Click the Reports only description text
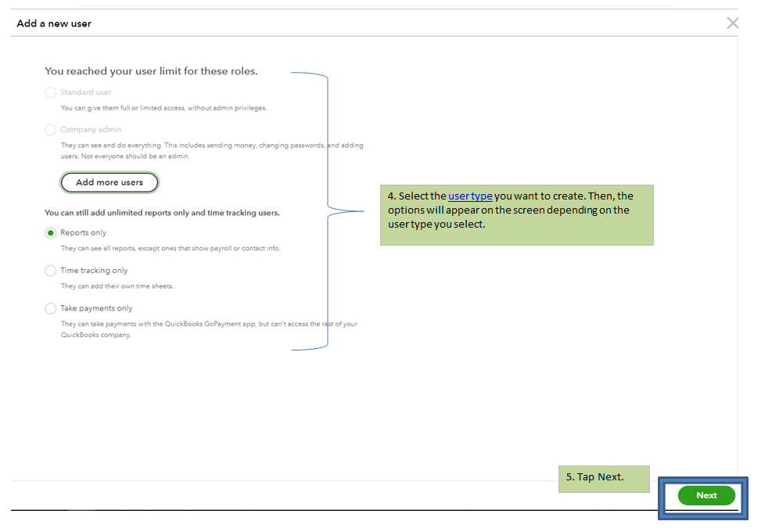The width and height of the screenshot is (772, 532). tap(170, 248)
